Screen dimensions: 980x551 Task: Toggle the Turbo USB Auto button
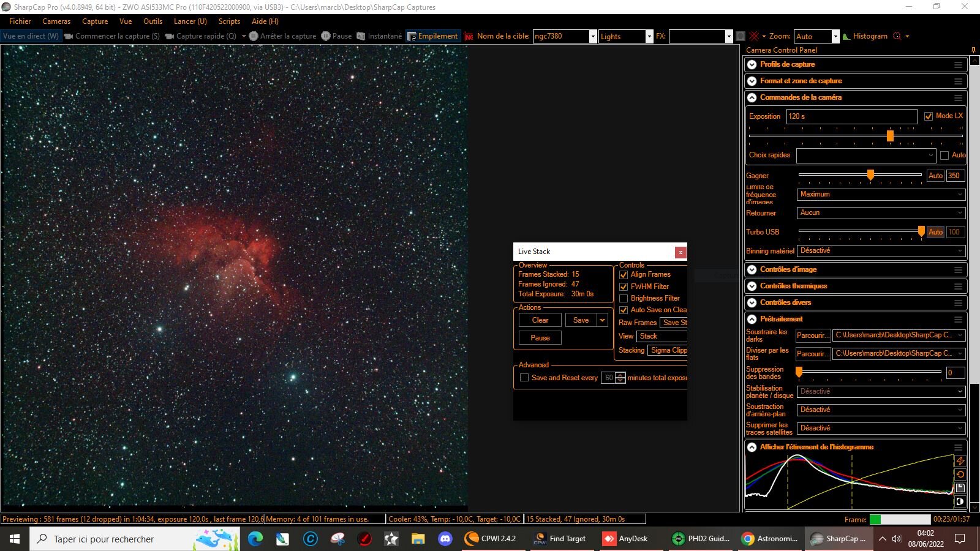tap(935, 232)
